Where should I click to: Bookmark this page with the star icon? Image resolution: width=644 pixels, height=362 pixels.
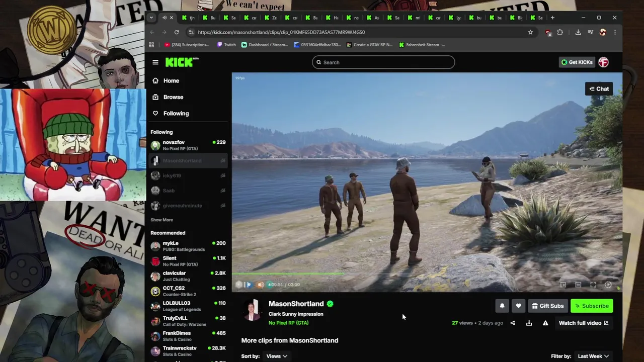(x=530, y=32)
